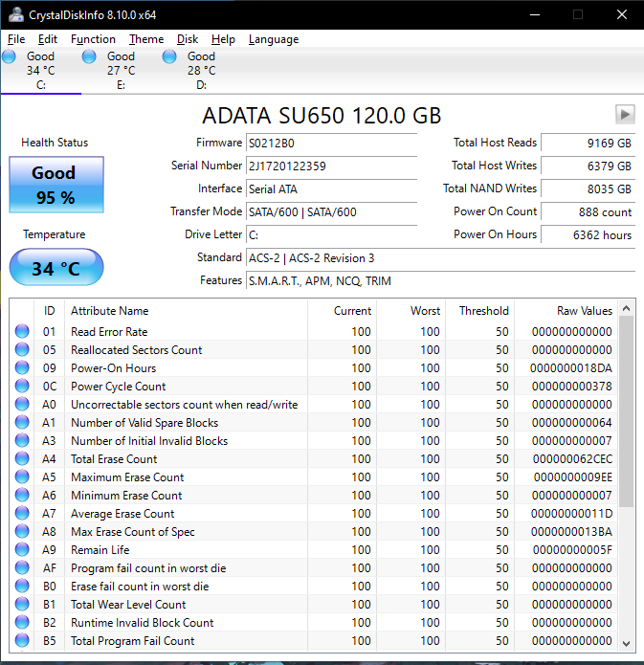
Task: Click status orb for Maximum Erase Count
Action: point(22,477)
